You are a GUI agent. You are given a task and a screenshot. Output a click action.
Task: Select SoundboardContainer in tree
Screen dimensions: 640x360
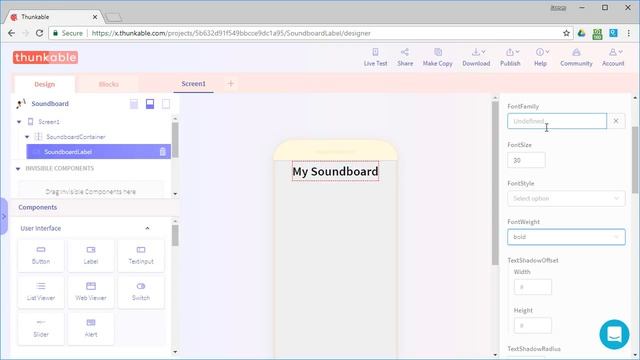76,137
